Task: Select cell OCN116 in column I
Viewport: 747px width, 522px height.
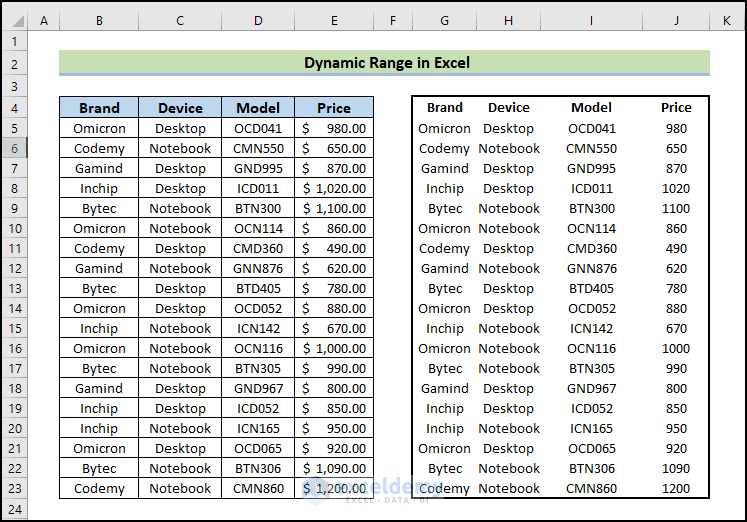Action: (591, 348)
